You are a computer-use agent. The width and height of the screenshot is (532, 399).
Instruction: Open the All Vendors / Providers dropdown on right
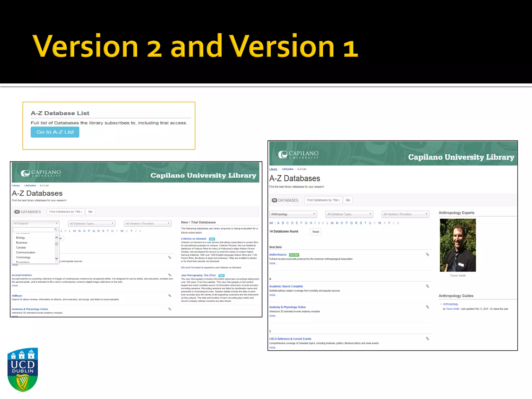pyautogui.click(x=405, y=214)
